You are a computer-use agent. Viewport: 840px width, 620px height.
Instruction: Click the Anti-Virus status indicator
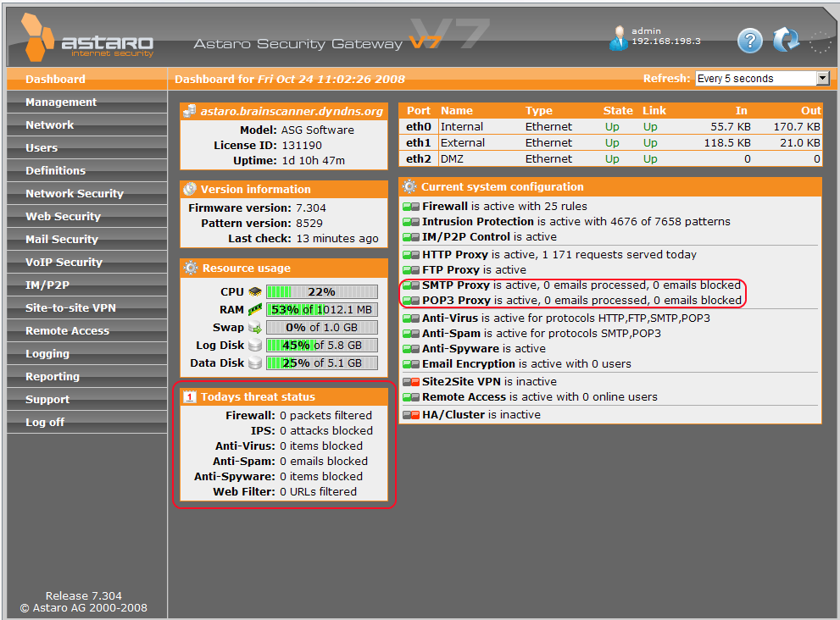pos(411,318)
